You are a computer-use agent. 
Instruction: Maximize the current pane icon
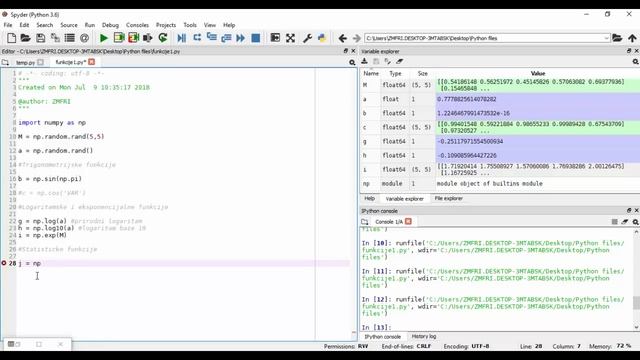tap(276, 38)
